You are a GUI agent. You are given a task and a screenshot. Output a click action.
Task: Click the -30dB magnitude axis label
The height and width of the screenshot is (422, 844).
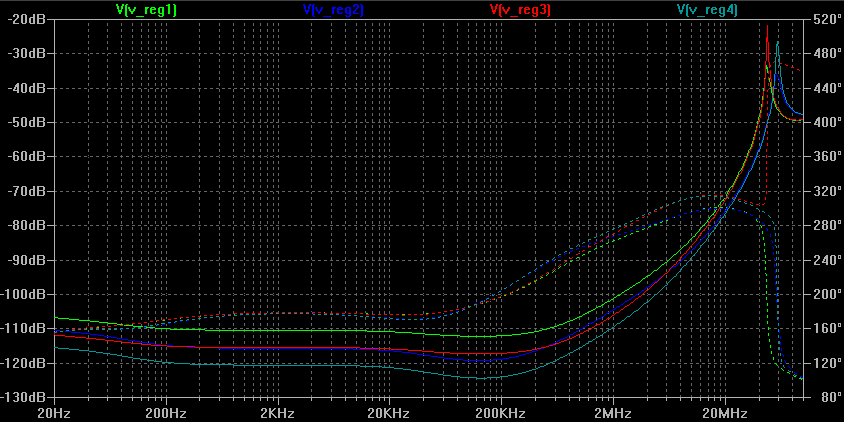click(26, 53)
